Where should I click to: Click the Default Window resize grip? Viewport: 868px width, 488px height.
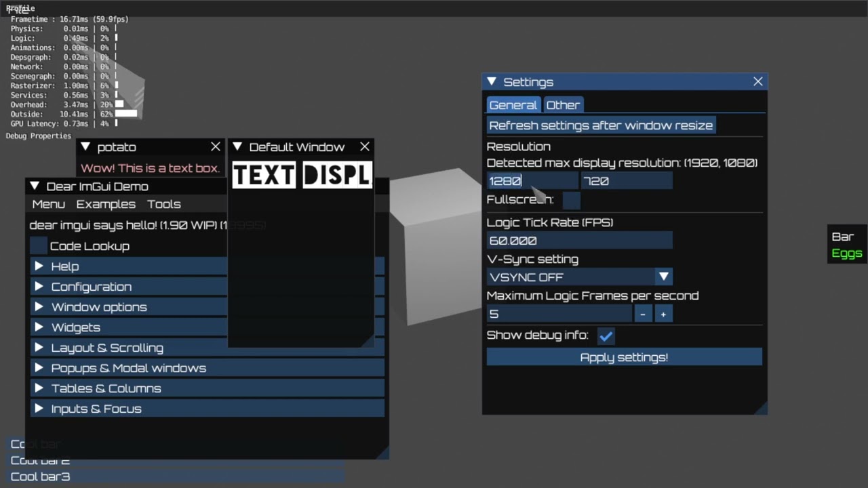pyautogui.click(x=368, y=342)
